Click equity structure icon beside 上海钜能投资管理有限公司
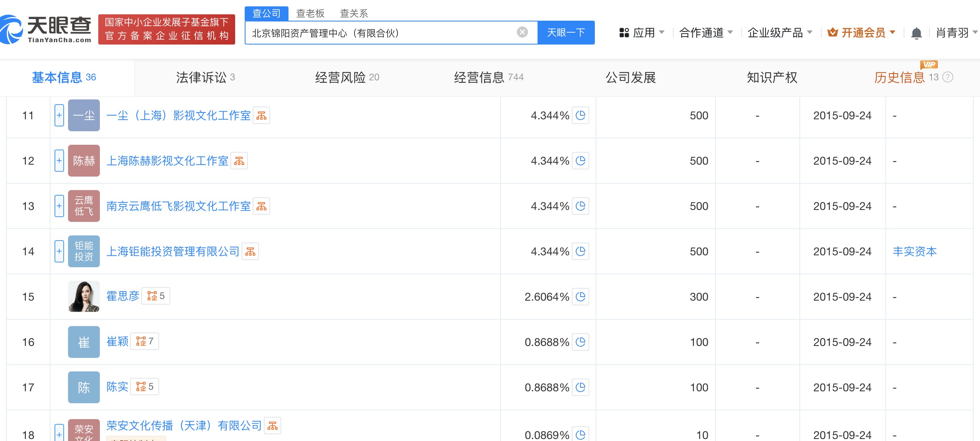 pos(250,251)
